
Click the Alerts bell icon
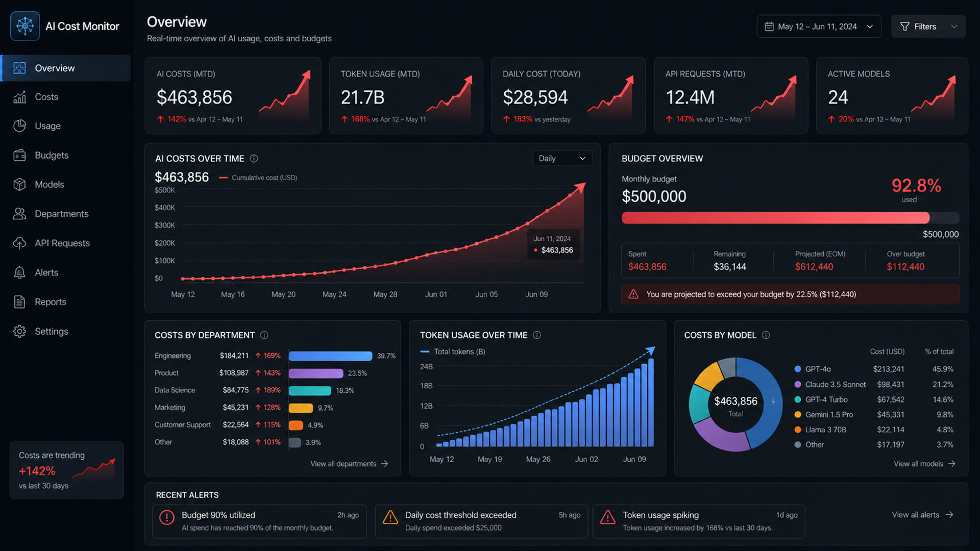(x=19, y=272)
